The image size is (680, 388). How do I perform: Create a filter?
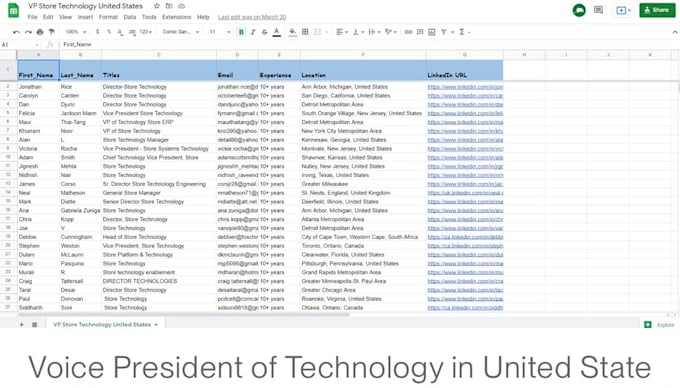click(444, 32)
